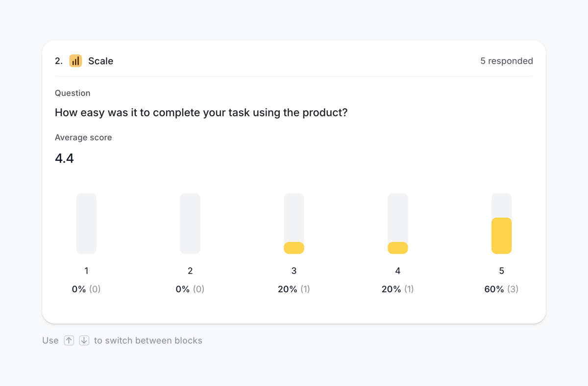
Task: Click the block number 2 label
Action: [57, 61]
